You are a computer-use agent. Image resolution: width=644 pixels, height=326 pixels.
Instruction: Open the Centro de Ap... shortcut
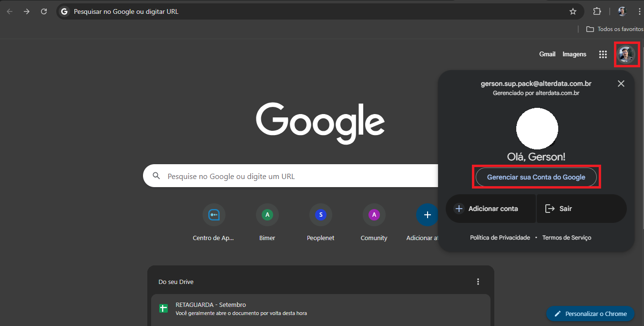(x=214, y=223)
